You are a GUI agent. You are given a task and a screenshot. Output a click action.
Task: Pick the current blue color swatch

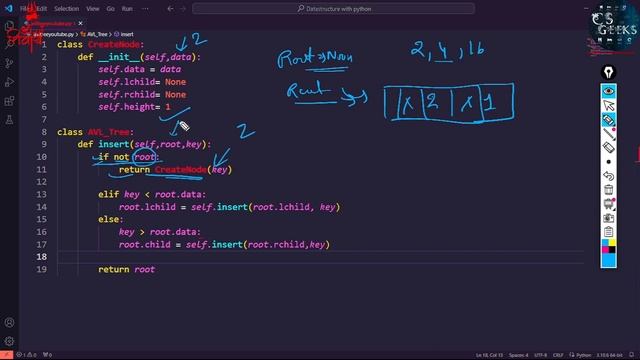(609, 260)
